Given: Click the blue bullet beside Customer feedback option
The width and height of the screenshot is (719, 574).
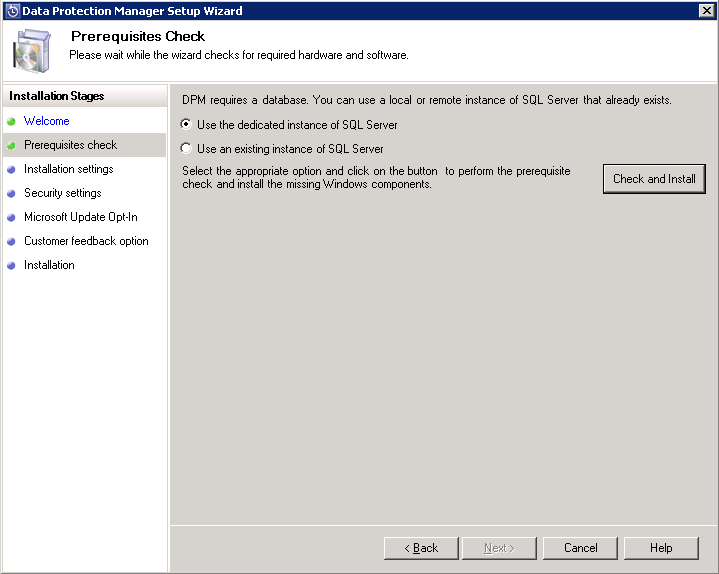Looking at the screenshot, I should 11,241.
